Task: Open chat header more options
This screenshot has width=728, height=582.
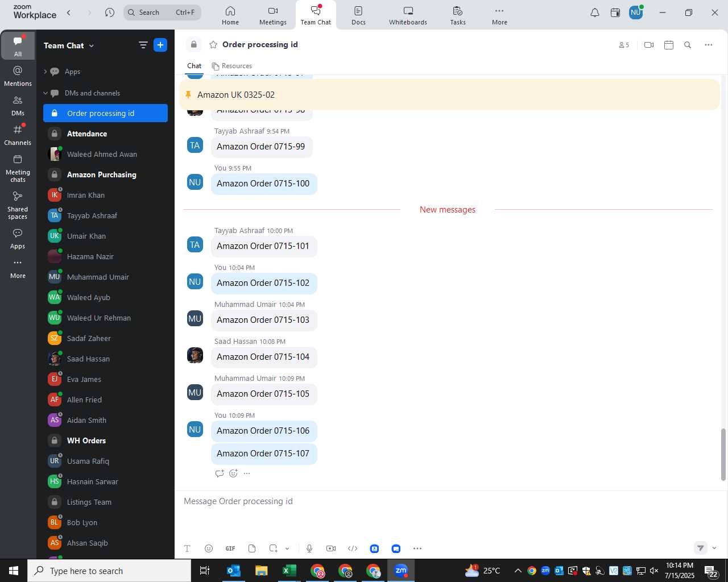Action: click(709, 45)
